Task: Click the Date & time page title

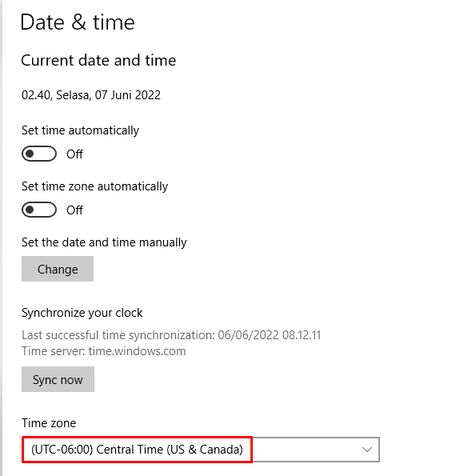Action: click(78, 22)
